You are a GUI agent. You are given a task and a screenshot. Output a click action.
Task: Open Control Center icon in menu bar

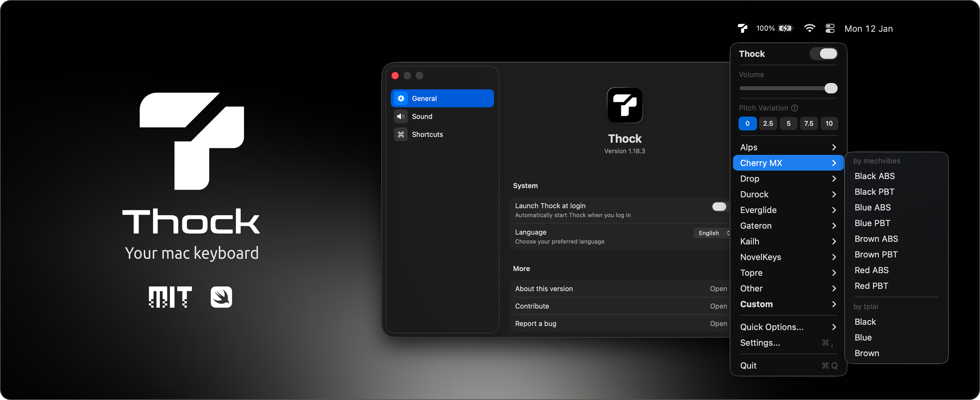coord(830,28)
